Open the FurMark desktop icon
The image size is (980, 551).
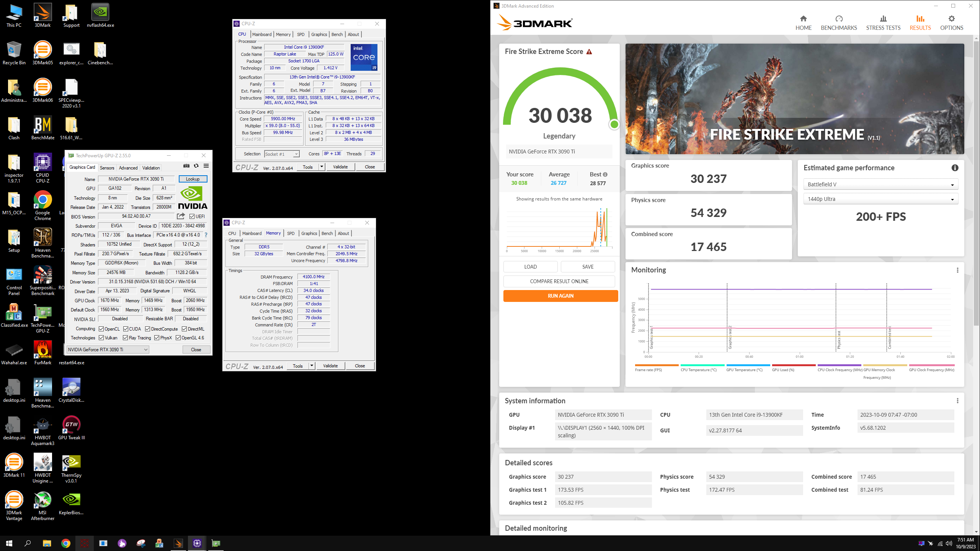click(x=42, y=353)
